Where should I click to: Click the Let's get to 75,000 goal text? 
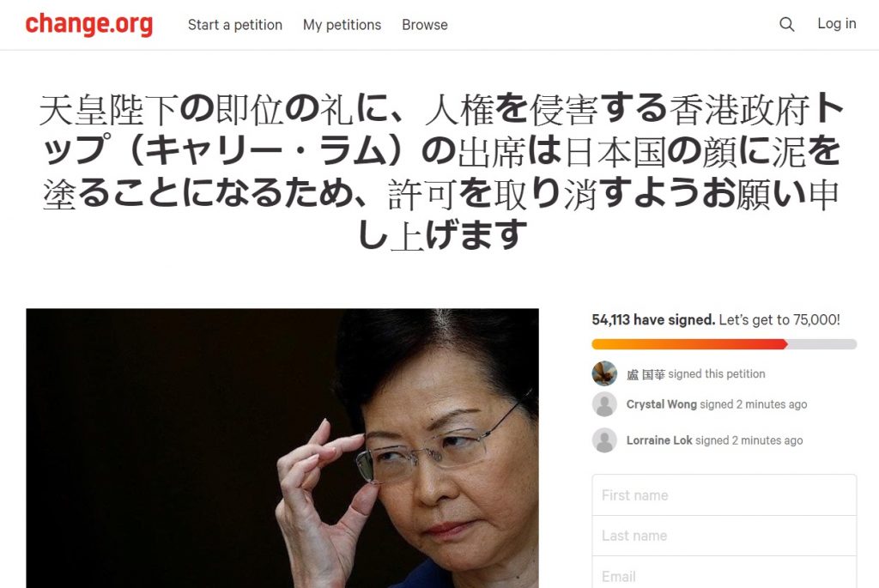point(779,320)
